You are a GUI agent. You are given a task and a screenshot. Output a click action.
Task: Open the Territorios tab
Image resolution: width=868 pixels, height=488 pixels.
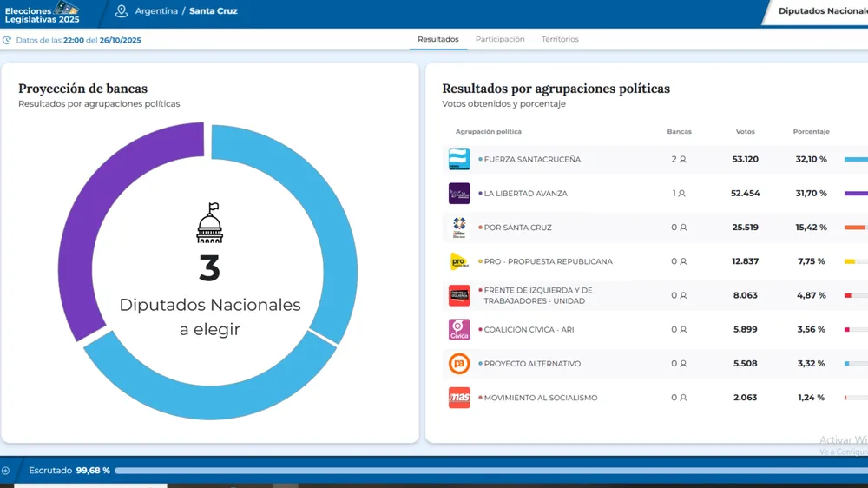tap(560, 40)
